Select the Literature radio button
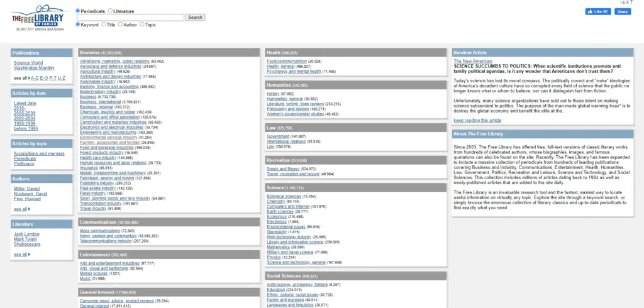The height and width of the screenshot is (308, 644). point(110,11)
